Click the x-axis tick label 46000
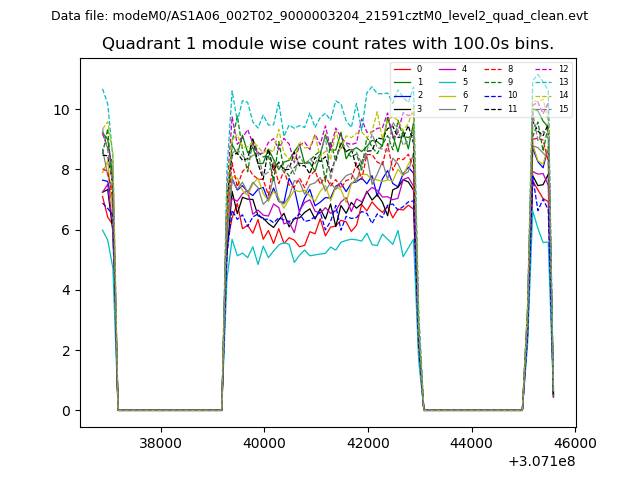The height and width of the screenshot is (480, 640). 573,443
